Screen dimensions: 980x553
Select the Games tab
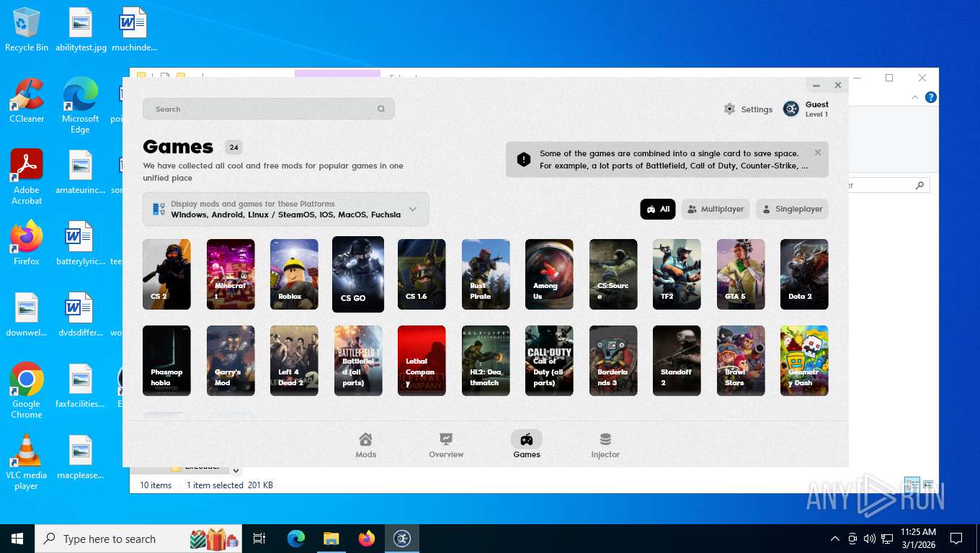click(527, 445)
